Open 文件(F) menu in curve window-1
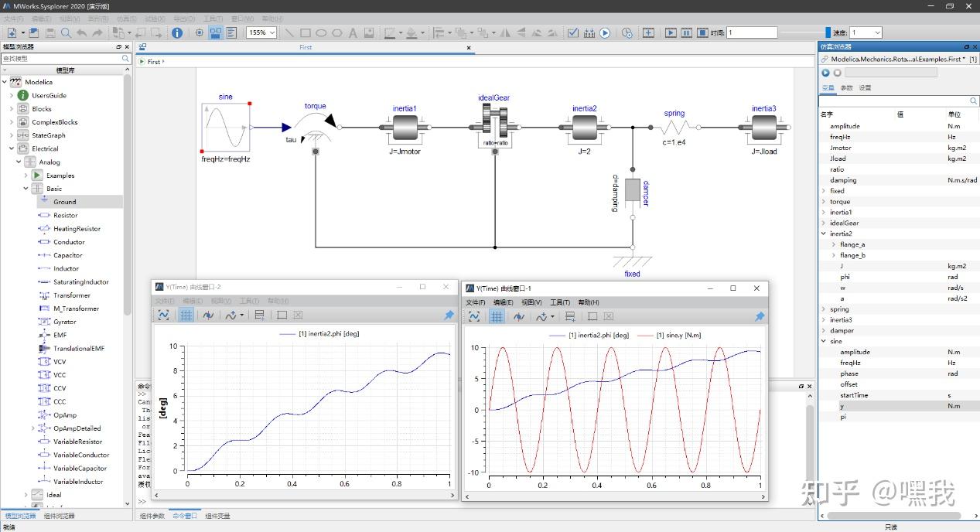Image resolution: width=980 pixels, height=532 pixels. 475,302
